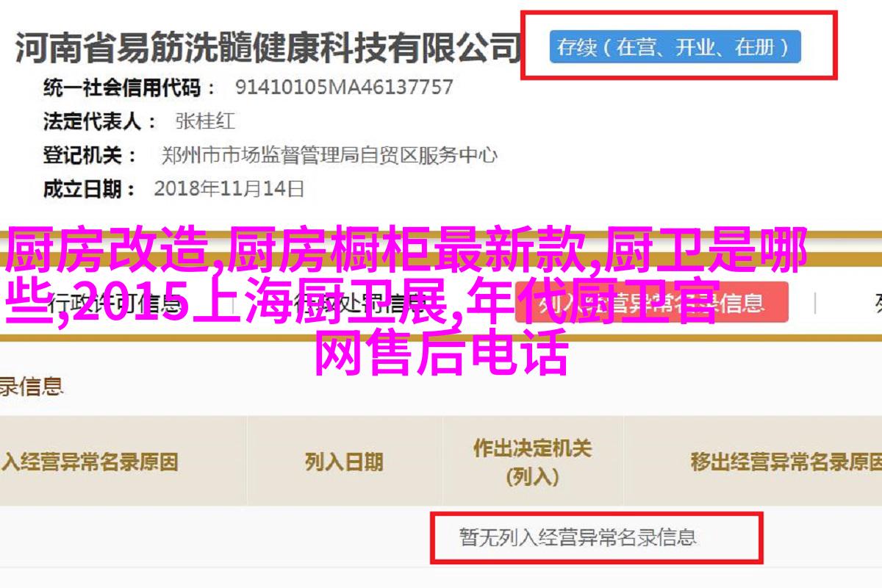The width and height of the screenshot is (882, 588).
Task: Click the 录信息 section heading
Action: pyautogui.click(x=32, y=386)
